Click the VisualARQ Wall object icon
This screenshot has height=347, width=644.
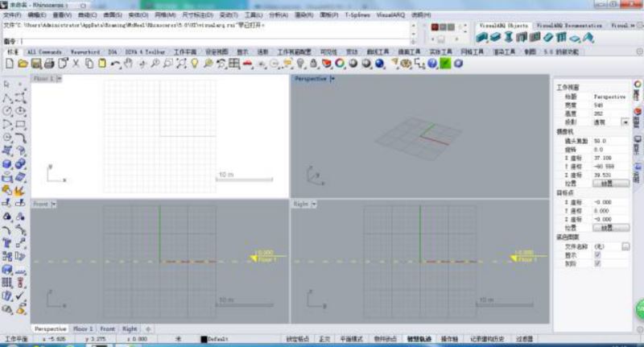(x=482, y=38)
